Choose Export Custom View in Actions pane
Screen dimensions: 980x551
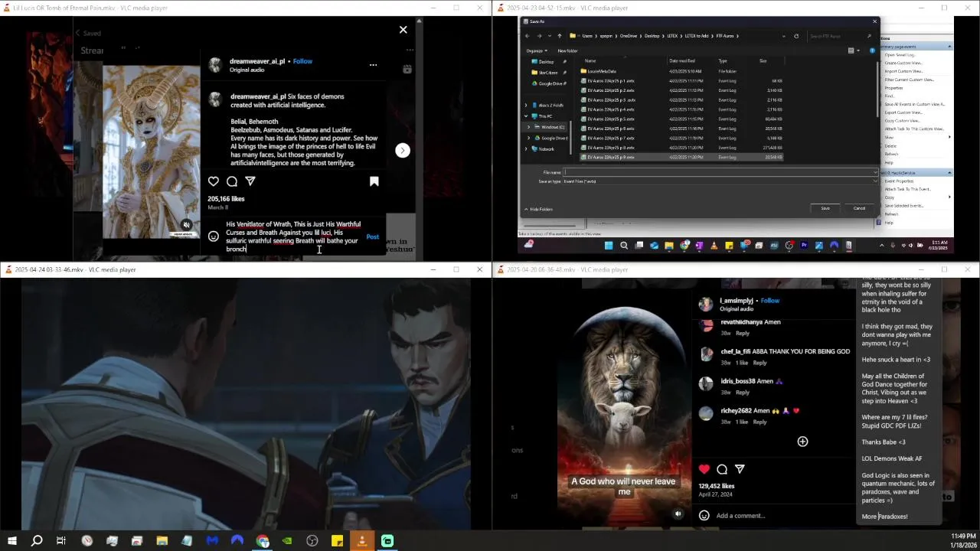tap(903, 112)
